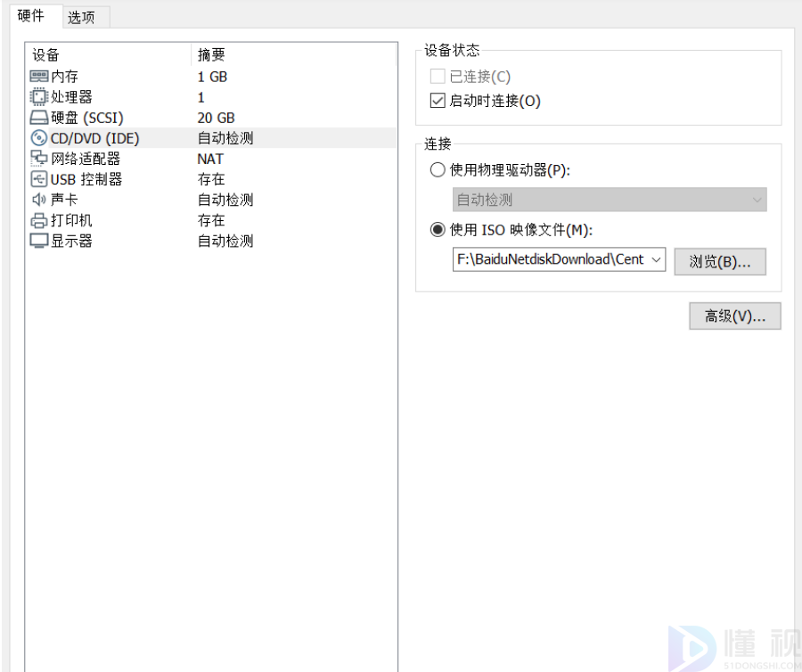The width and height of the screenshot is (802, 672).
Task: Select the 显示器 display icon
Action: click(39, 241)
